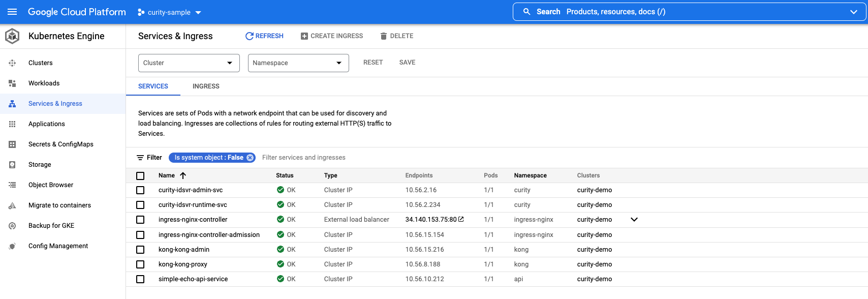Screen dimensions: 868x299
Task: Open the hamburger navigation menu
Action: [12, 12]
